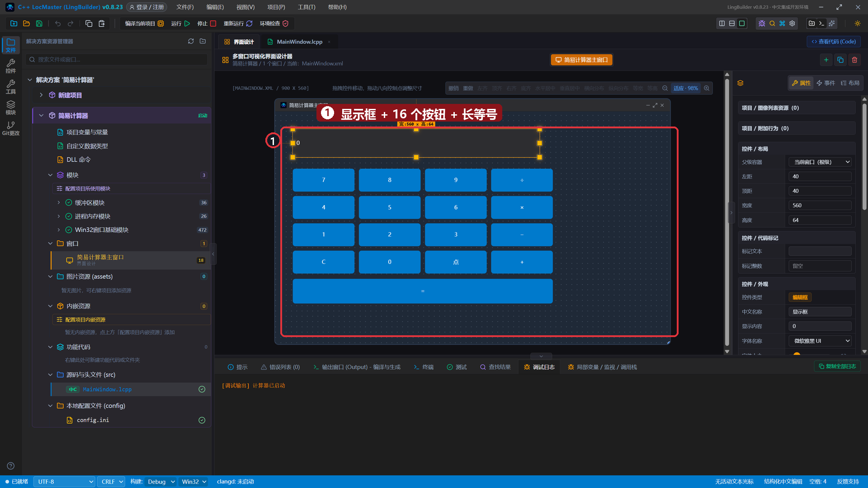868x488 pixels.
Task: Refresh the solution explorer
Action: click(x=191, y=41)
